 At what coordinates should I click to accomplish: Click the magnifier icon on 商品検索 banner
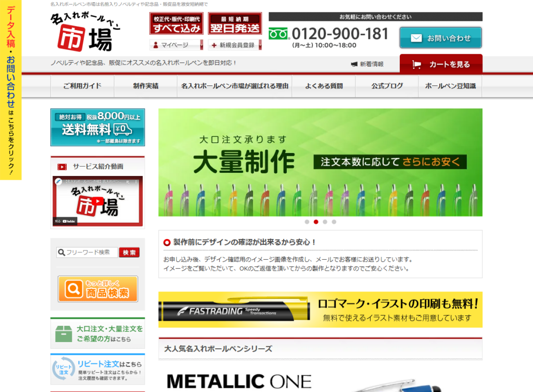coord(74,289)
